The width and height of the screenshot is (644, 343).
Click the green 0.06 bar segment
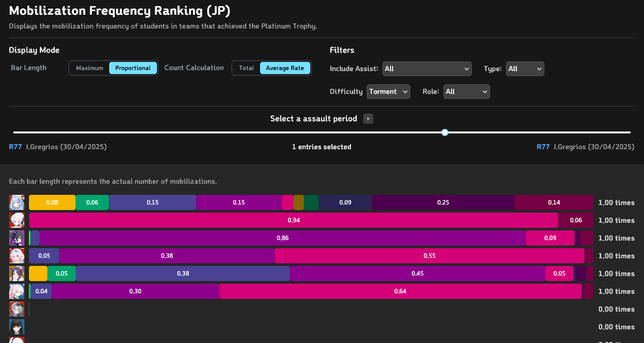(x=92, y=202)
